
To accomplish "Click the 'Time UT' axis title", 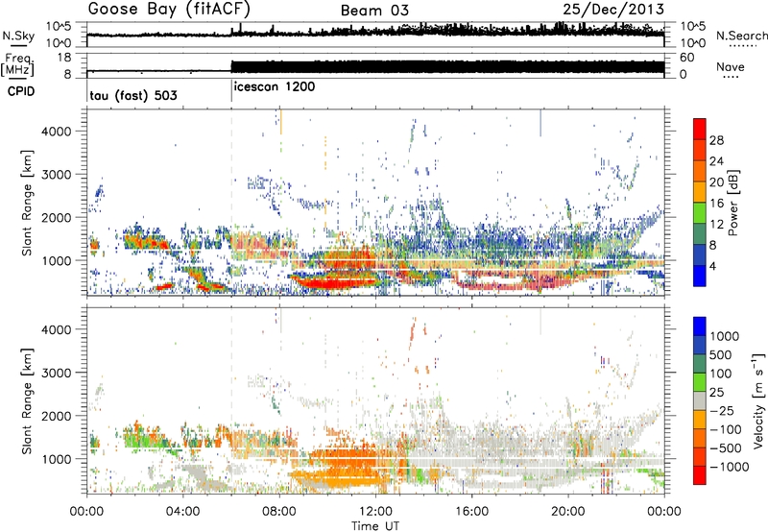I will [x=375, y=526].
